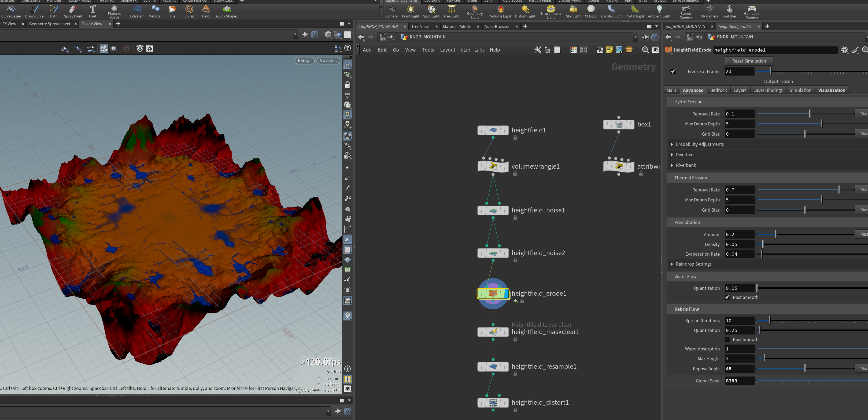Image resolution: width=868 pixels, height=420 pixels.
Task: Choose the Environment Light tool
Action: pyautogui.click(x=550, y=12)
